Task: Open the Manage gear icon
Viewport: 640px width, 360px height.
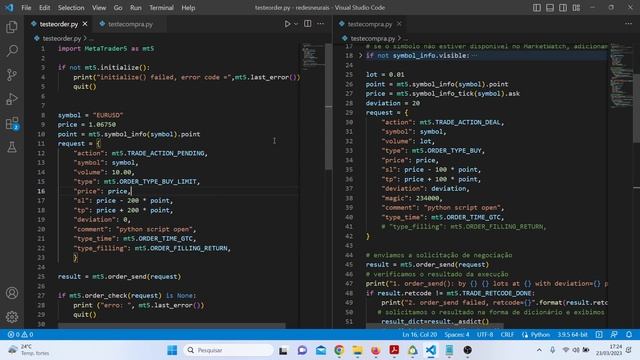Action: 12,317
